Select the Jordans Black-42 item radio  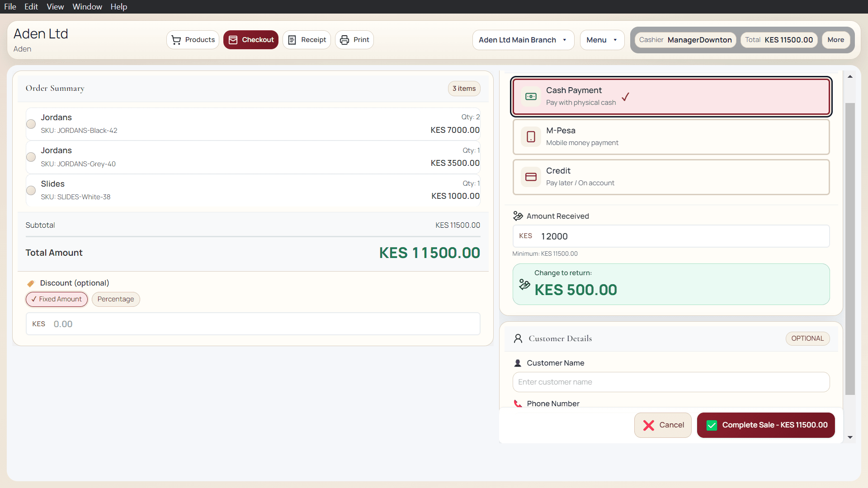coord(31,124)
